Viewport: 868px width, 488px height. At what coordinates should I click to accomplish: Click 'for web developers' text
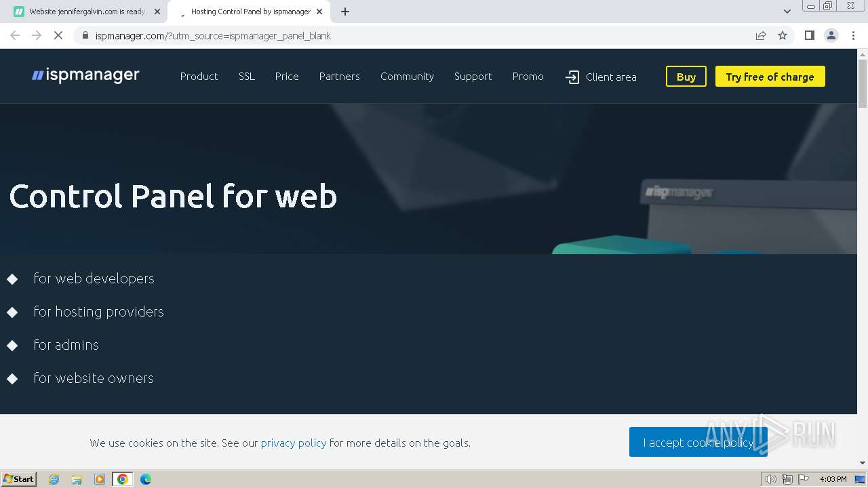tap(94, 278)
